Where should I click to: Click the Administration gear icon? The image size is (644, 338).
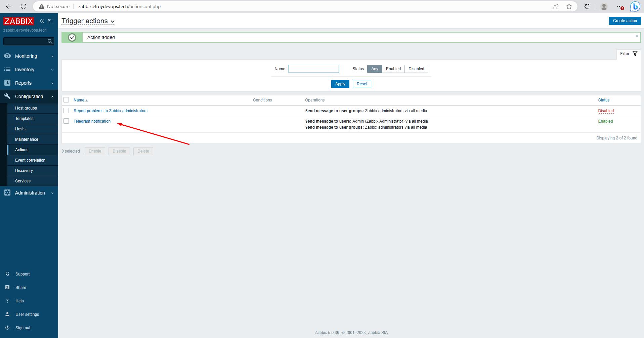point(7,193)
